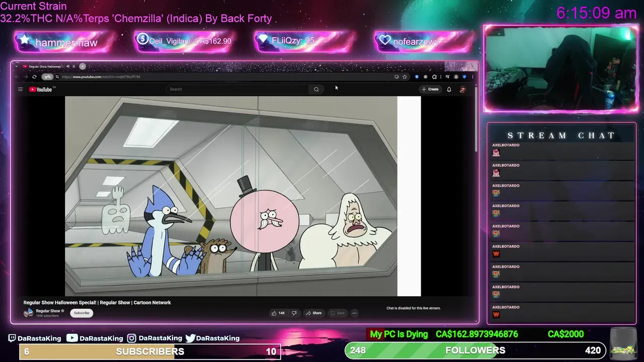Open a new tab with the plus button
The width and height of the screenshot is (644, 362).
coord(83,66)
